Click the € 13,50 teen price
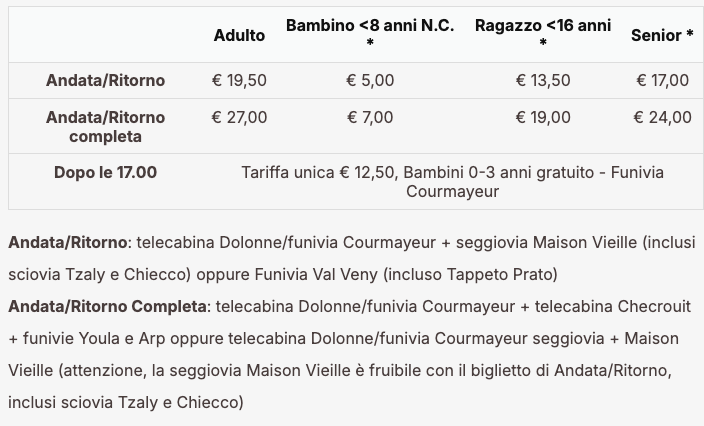 [x=542, y=81]
